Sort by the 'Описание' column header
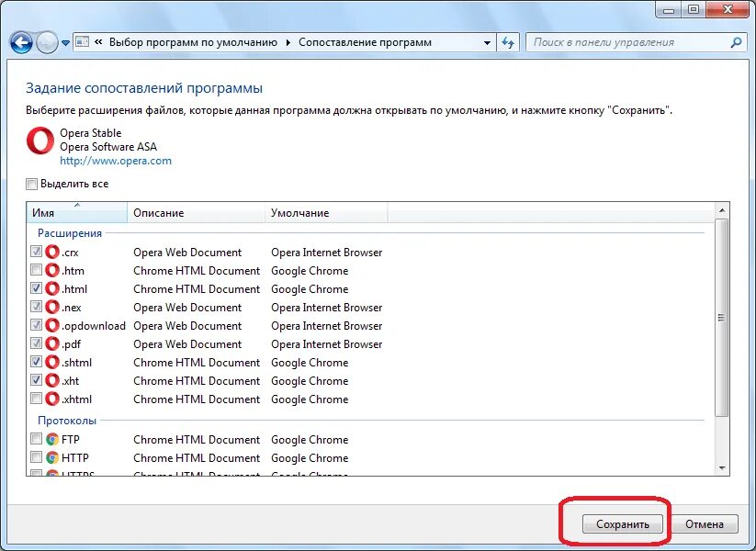 click(197, 212)
